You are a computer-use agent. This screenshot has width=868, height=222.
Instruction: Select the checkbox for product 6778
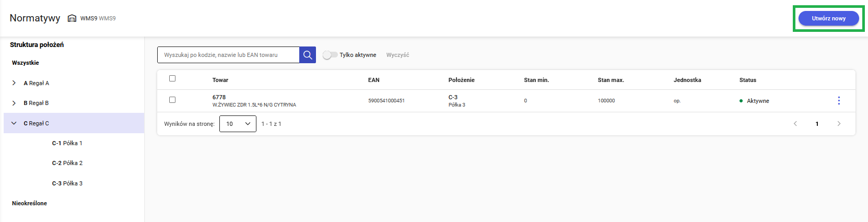pyautogui.click(x=172, y=100)
